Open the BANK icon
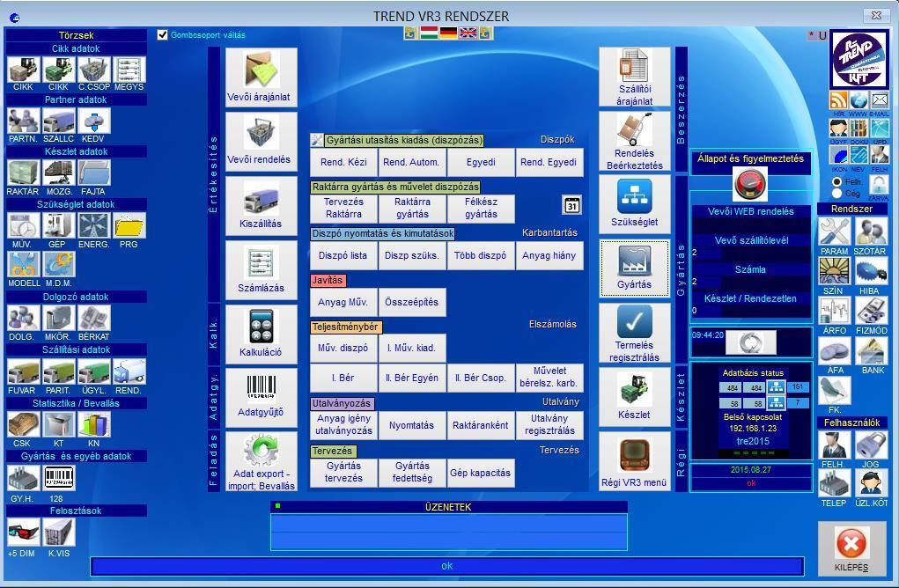This screenshot has height=588, width=899. click(x=871, y=350)
